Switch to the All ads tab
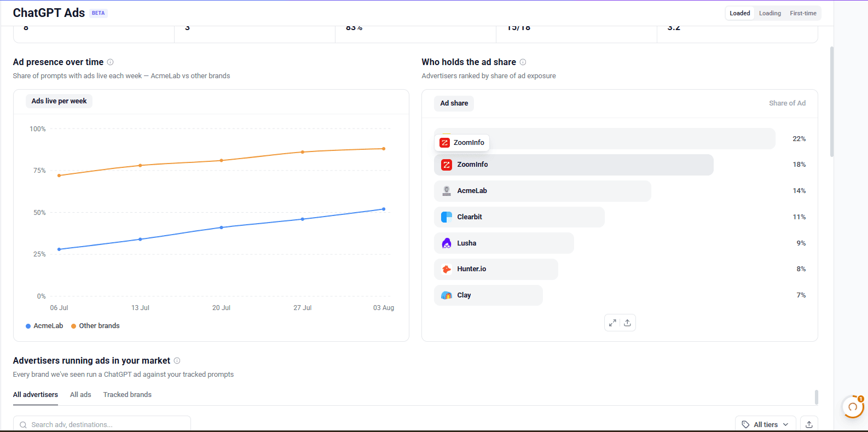 click(x=80, y=395)
